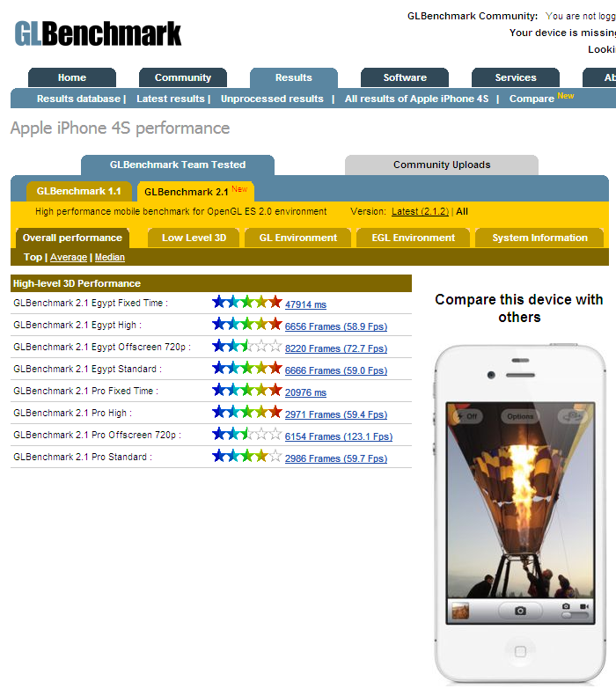Click the GLBenchmark logo
The width and height of the screenshot is (616, 696).
pyautogui.click(x=98, y=33)
